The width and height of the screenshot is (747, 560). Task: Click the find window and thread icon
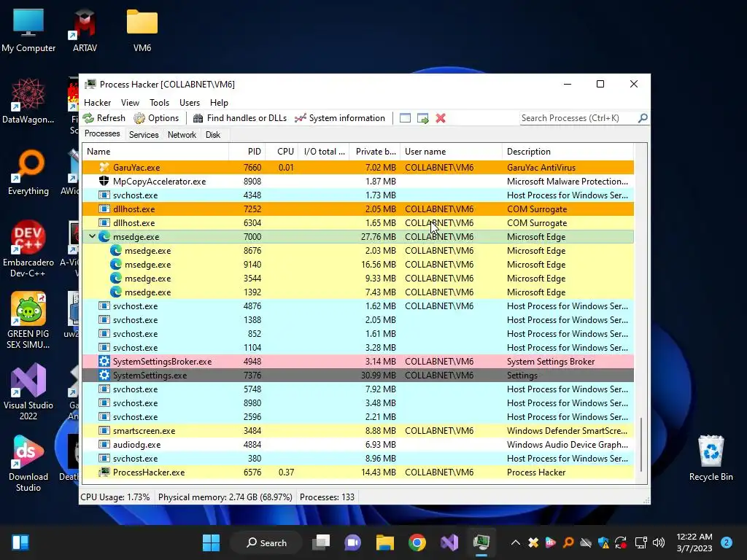pyautogui.click(x=422, y=118)
